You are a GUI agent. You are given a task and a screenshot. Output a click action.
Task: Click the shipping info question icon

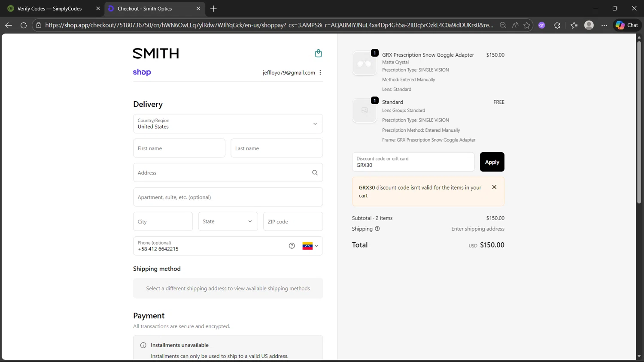pyautogui.click(x=377, y=229)
